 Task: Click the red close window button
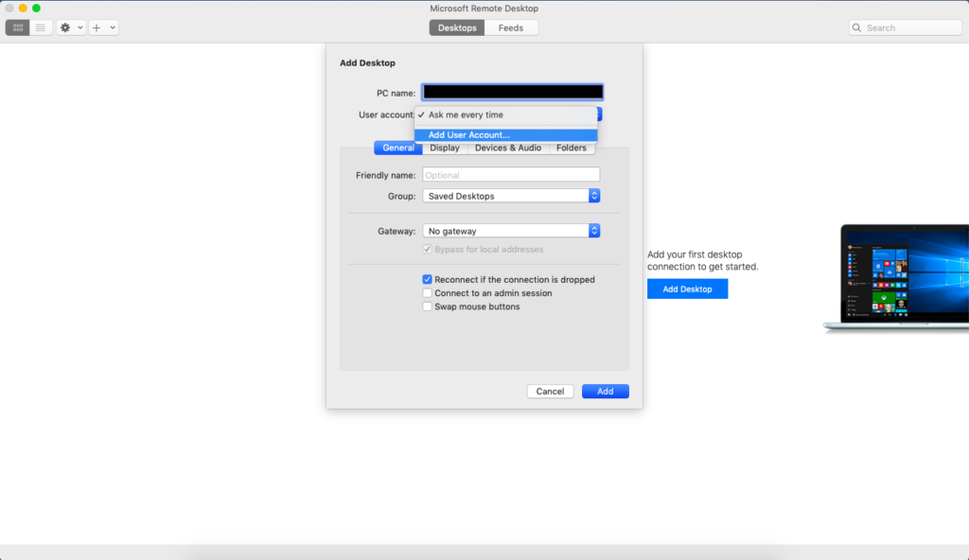coord(9,8)
